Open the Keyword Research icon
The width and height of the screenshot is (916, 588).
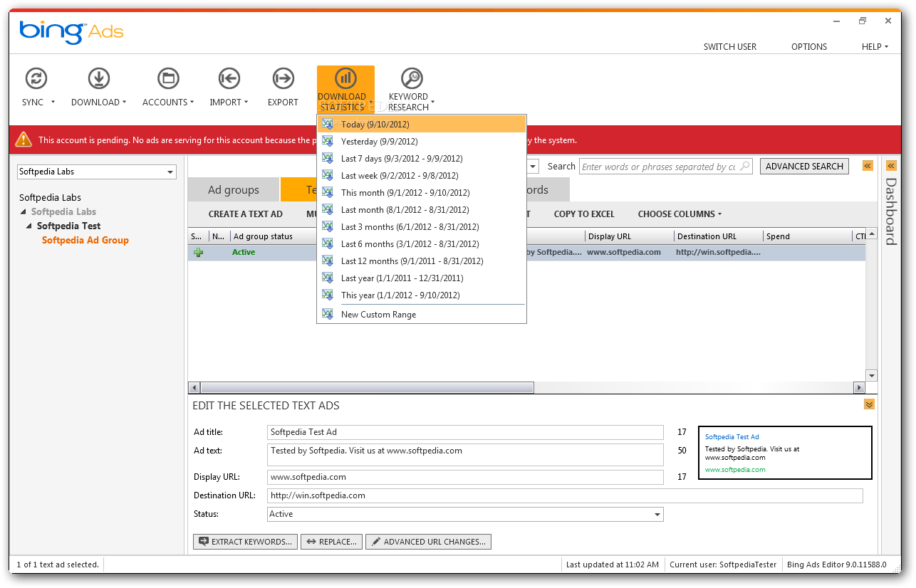tap(412, 78)
